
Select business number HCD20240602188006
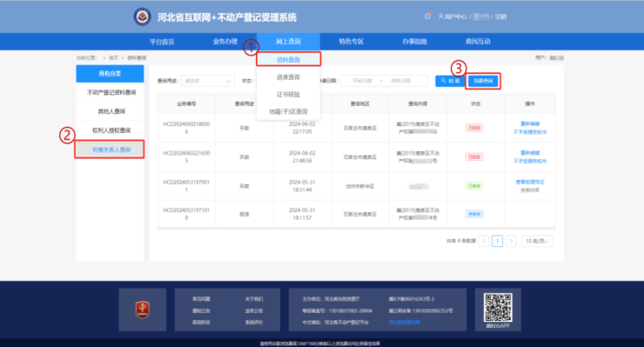point(186,128)
